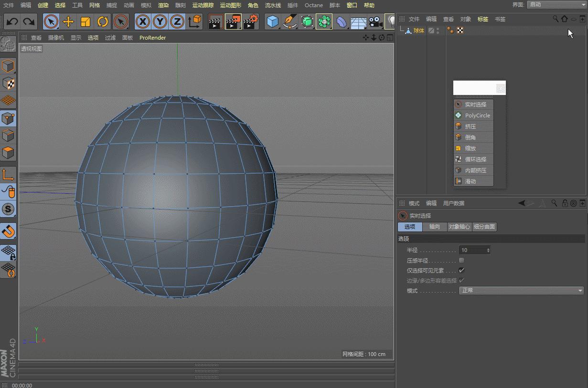588x388 pixels.
Task: Open the 选择 menu
Action: [60, 5]
